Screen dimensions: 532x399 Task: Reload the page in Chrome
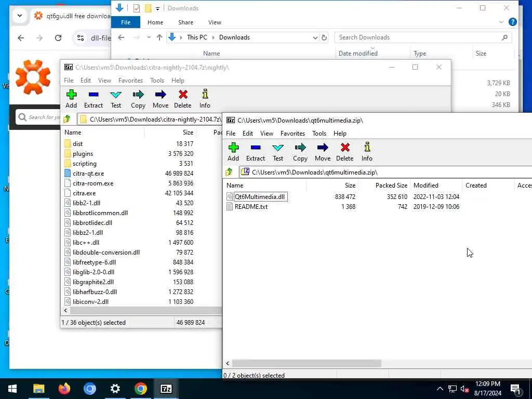pos(58,37)
